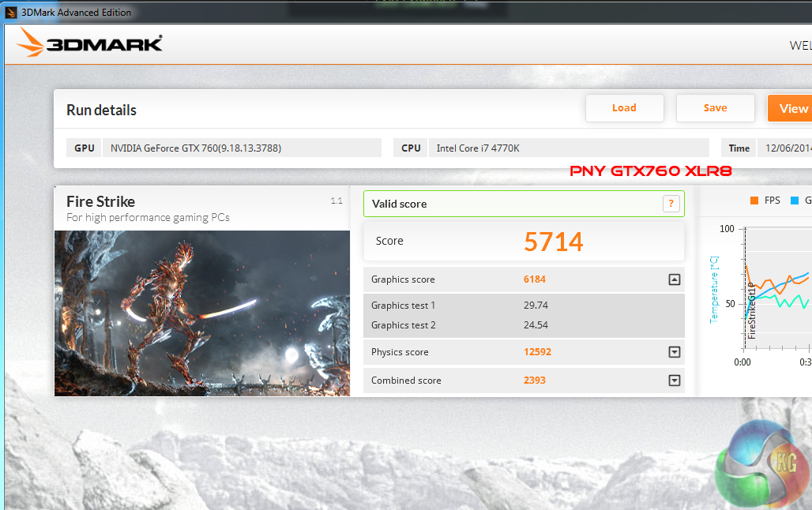Open the Valid score help question mark
This screenshot has width=812, height=510.
coord(671,204)
